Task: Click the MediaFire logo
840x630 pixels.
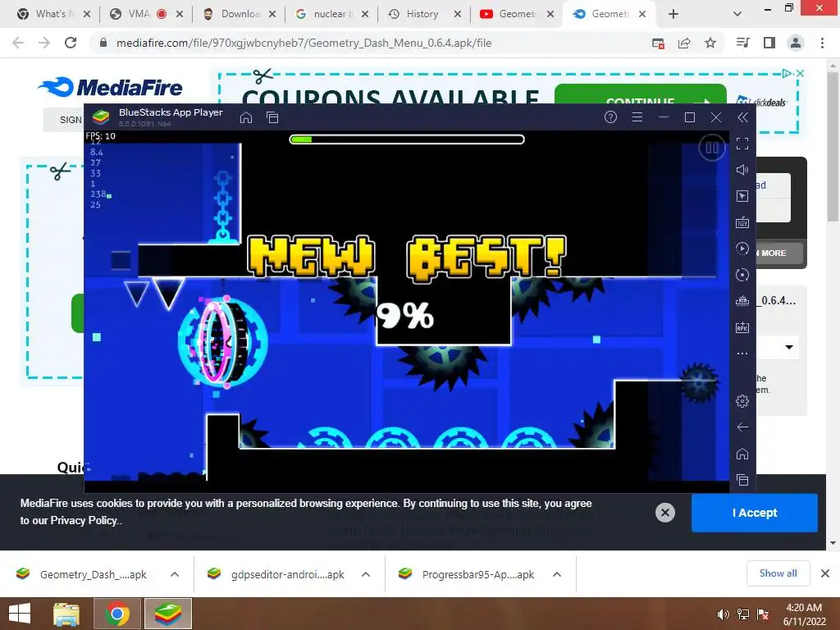Action: (x=111, y=87)
